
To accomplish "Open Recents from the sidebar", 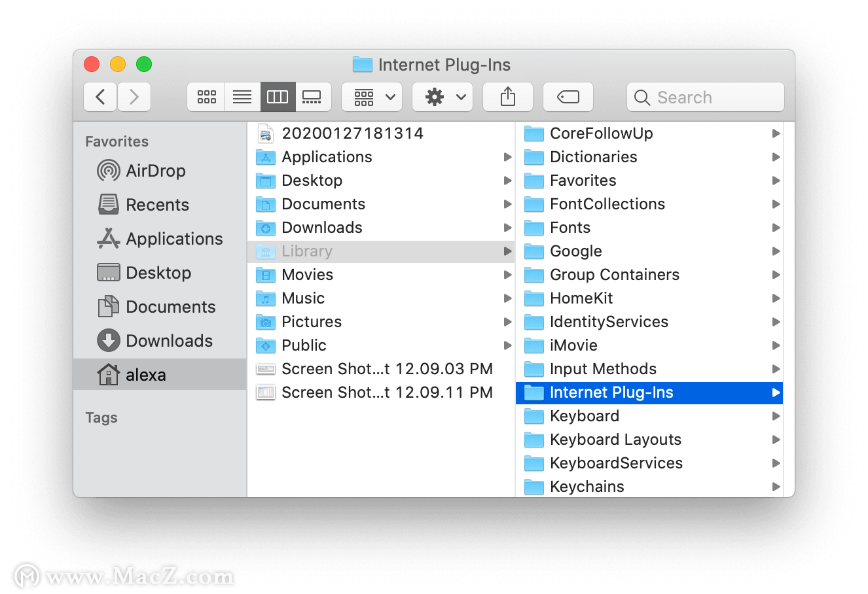I will (x=160, y=205).
